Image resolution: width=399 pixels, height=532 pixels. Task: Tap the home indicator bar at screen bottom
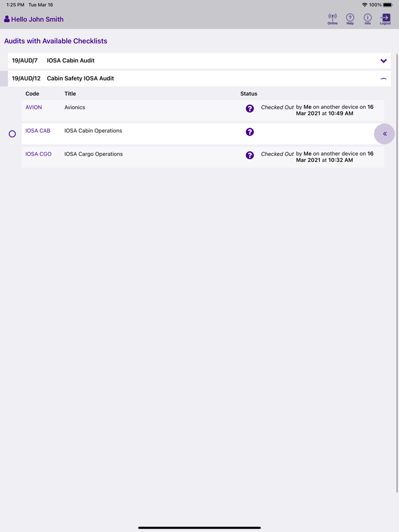click(x=199, y=527)
